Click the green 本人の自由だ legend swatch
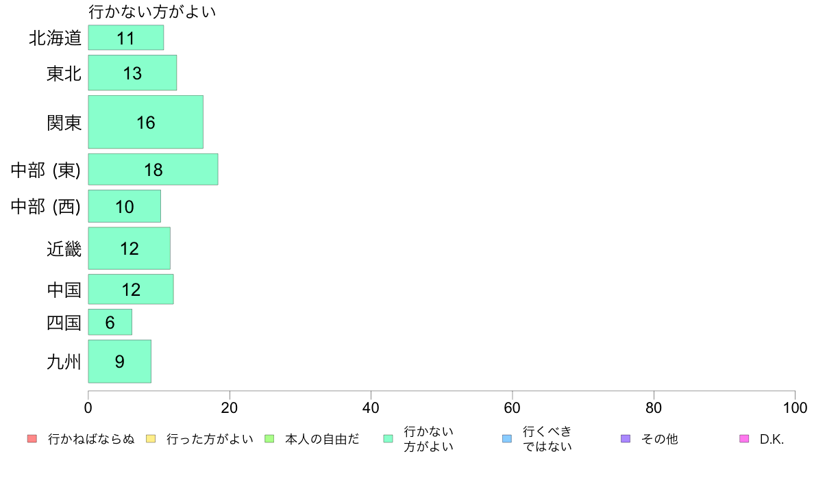Image resolution: width=814 pixels, height=504 pixels. coord(269,439)
